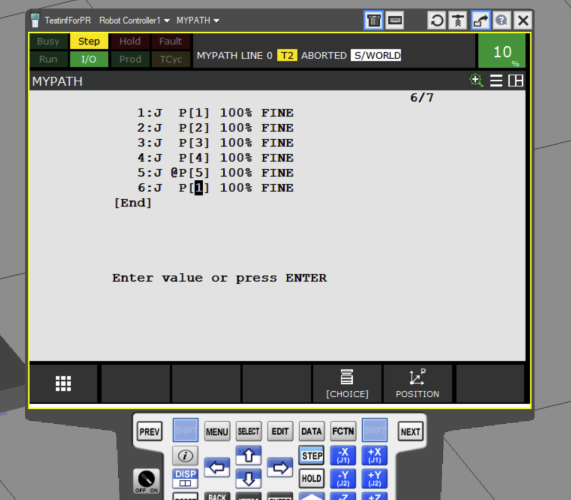
Task: Click the help question mark icon
Action: click(x=501, y=20)
